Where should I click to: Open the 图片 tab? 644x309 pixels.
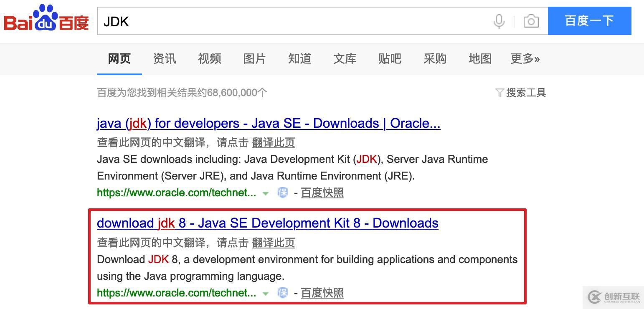pyautogui.click(x=255, y=58)
